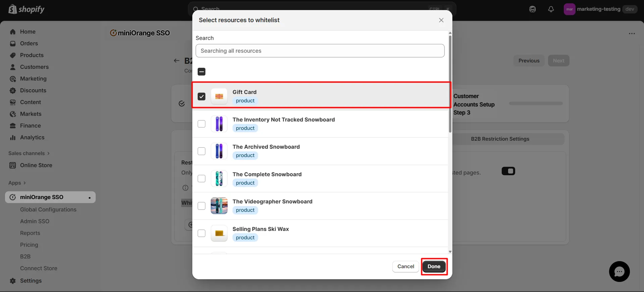644x292 pixels.
Task: Select the B2B Restriction Settings tab
Action: tap(500, 139)
